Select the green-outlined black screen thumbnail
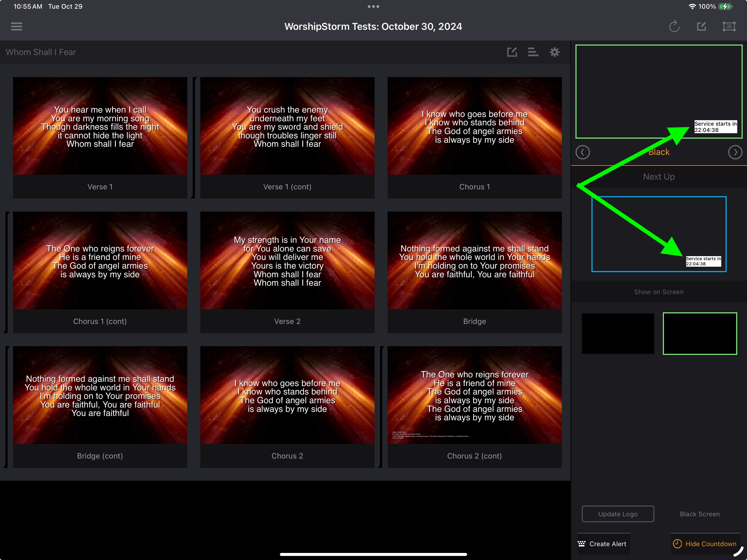The image size is (747, 560). tap(700, 333)
